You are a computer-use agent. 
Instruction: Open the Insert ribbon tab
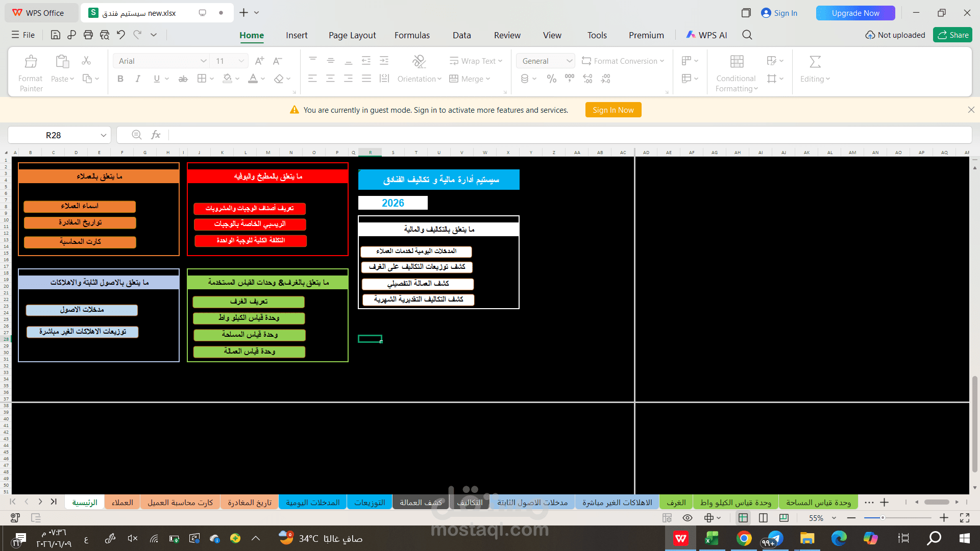click(x=297, y=35)
